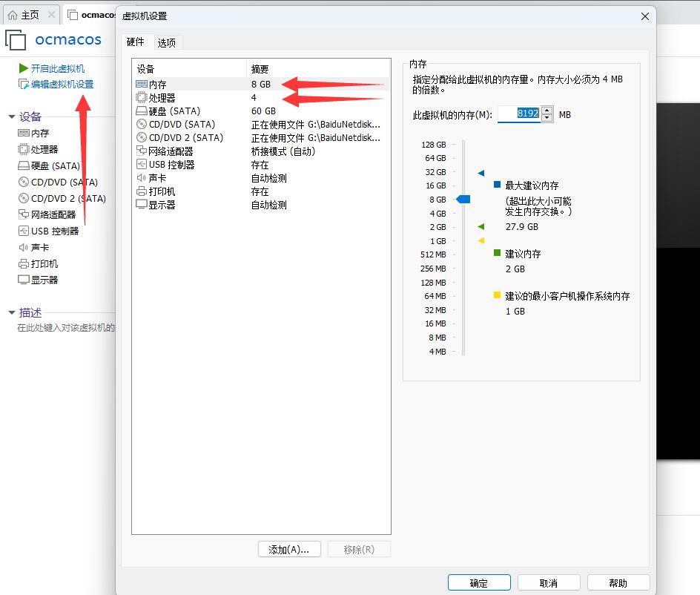The image size is (700, 595).
Task: Select the display (显示器) icon in dialog list
Action: (142, 205)
